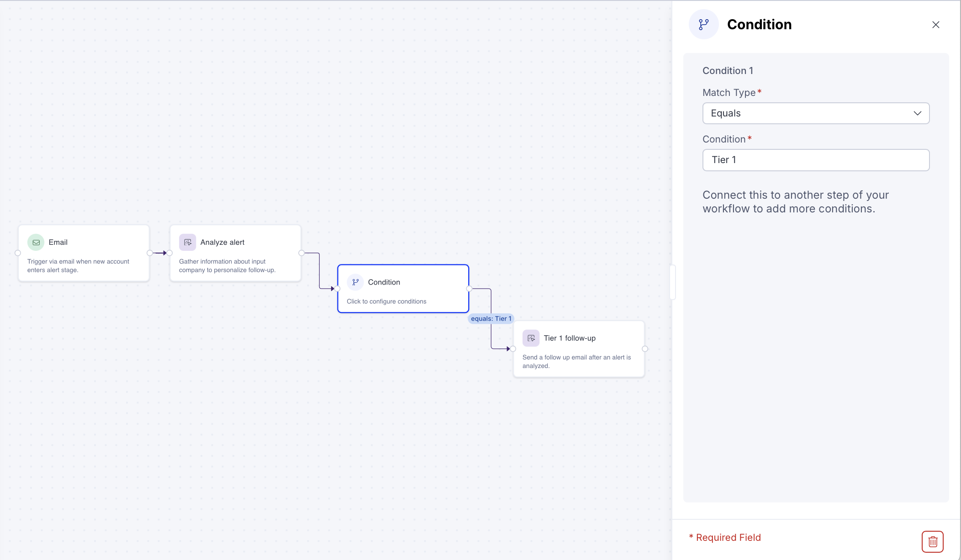Screen dimensions: 961x560
Task: Click 'Click to configure conditions' text
Action: [386, 301]
